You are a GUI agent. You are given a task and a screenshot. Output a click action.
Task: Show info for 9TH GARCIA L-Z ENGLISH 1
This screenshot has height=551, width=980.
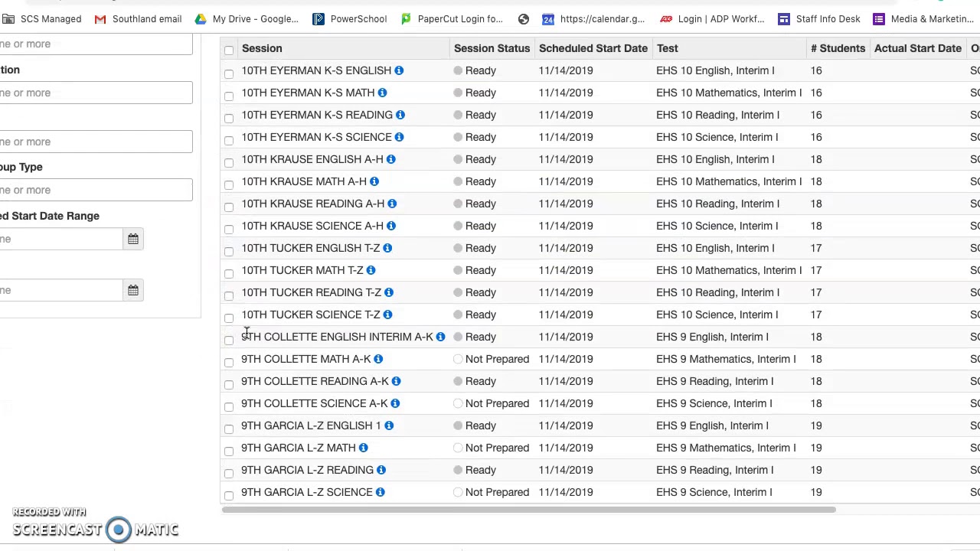click(x=389, y=425)
